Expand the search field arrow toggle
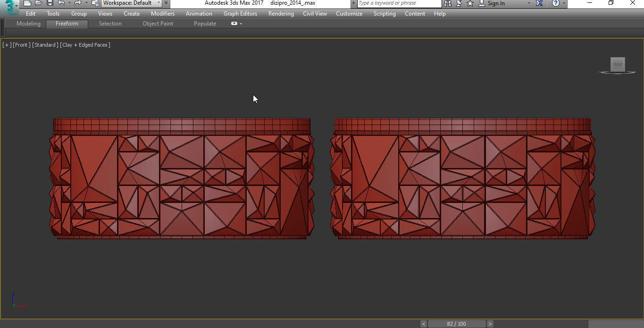Image resolution: width=644 pixels, height=328 pixels. (x=354, y=3)
